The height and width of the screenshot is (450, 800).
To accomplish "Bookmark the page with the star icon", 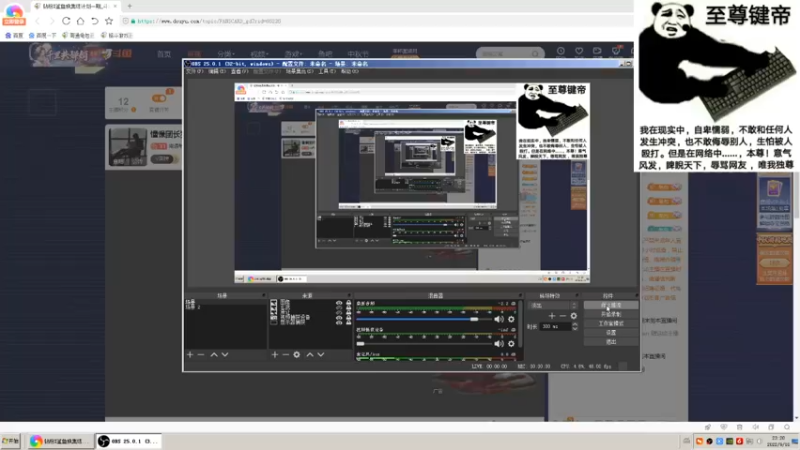I will coord(109,21).
